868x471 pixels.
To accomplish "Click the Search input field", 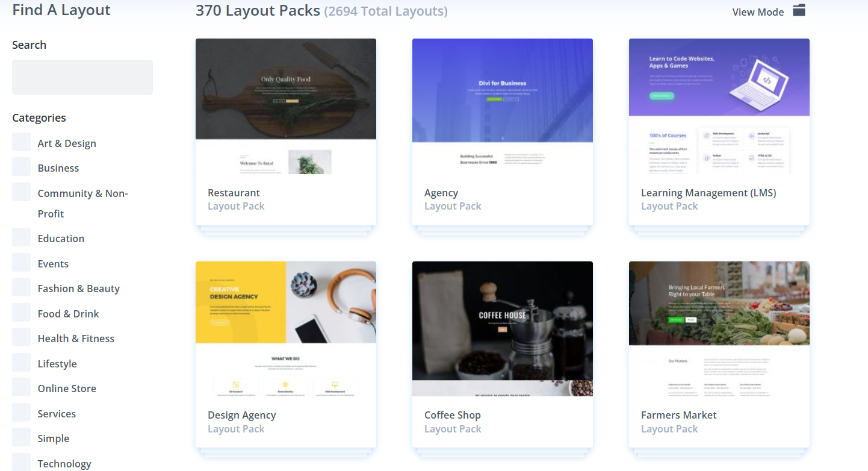I will pyautogui.click(x=82, y=77).
